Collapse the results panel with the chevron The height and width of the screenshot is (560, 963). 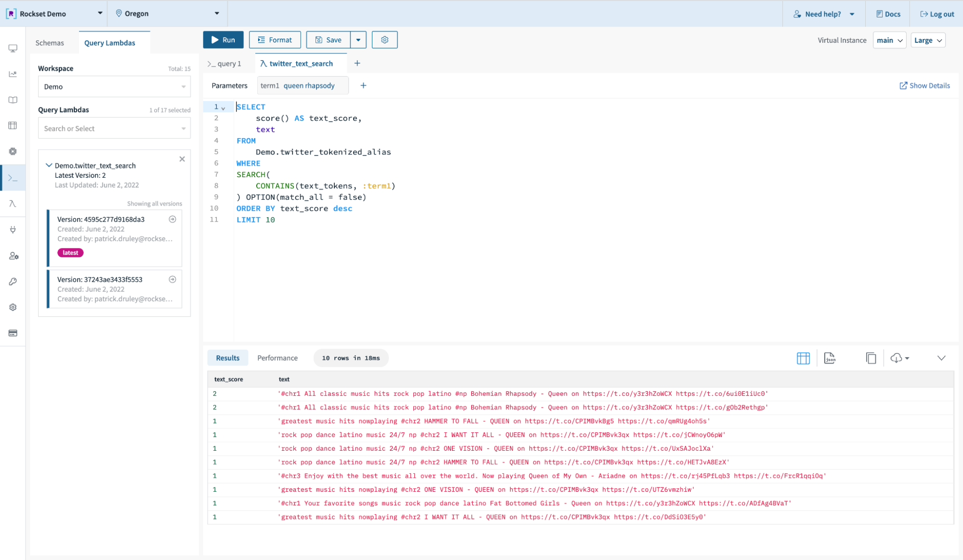[941, 358]
